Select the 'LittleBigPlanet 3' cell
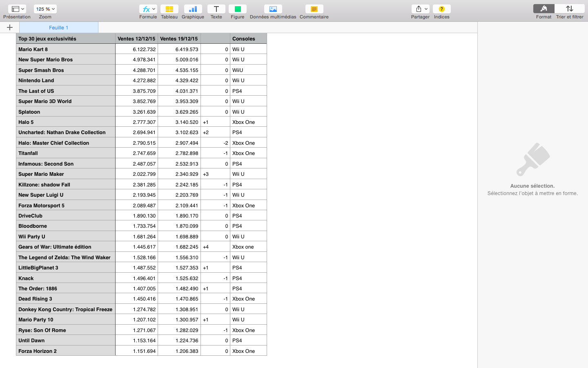Viewport: 588px width, 368px height. 66,268
